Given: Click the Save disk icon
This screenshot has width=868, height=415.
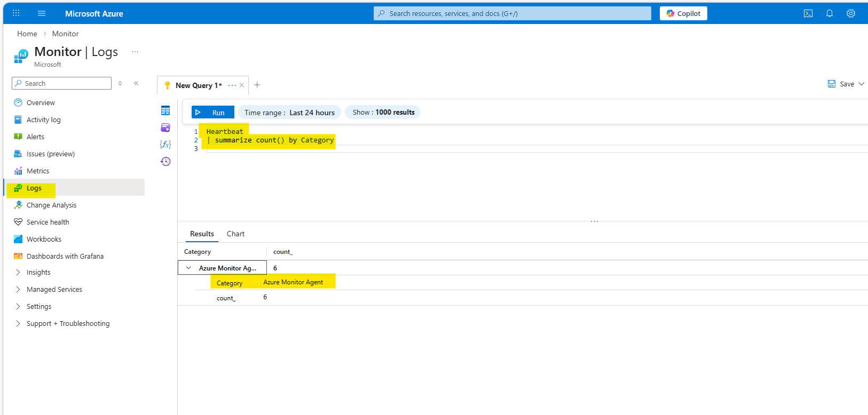Looking at the screenshot, I should click(x=832, y=84).
